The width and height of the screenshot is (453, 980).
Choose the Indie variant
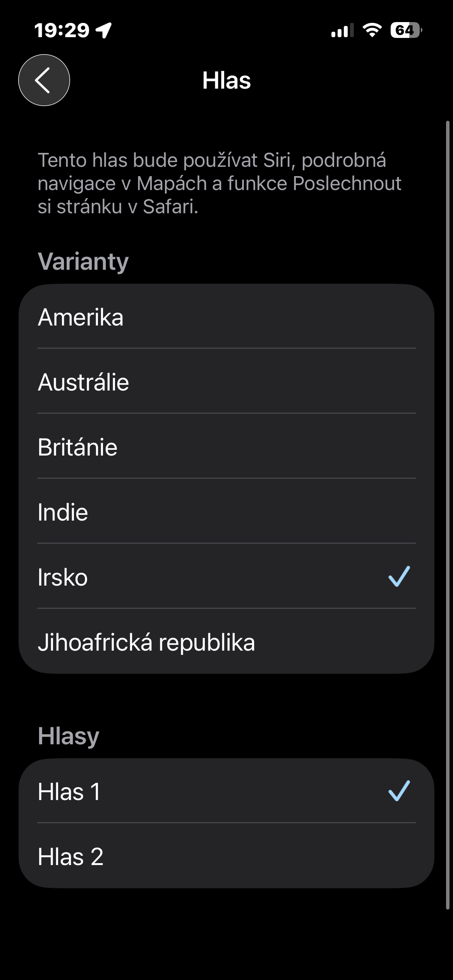[226, 512]
